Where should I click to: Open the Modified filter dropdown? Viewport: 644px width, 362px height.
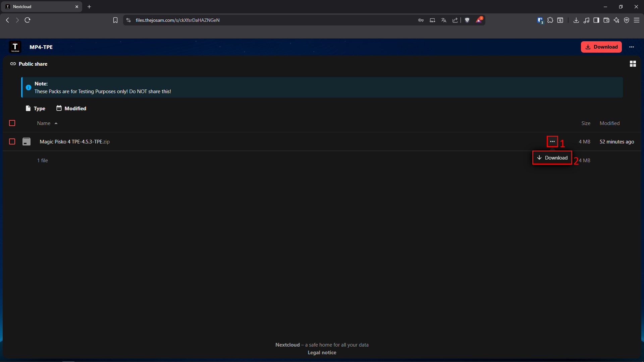pos(71,108)
